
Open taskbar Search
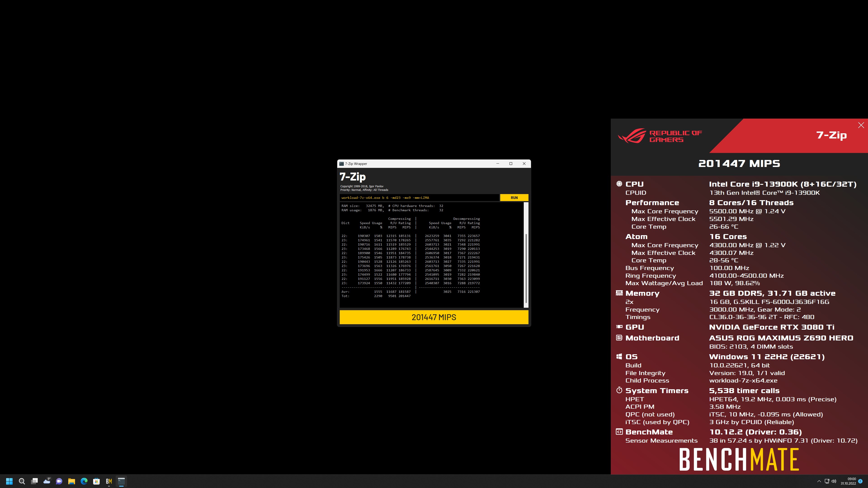[22, 481]
